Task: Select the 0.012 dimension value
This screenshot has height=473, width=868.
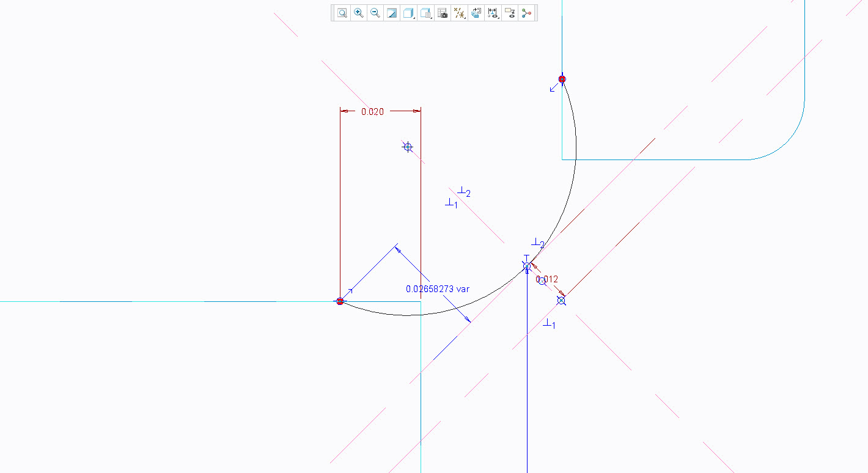Action: pyautogui.click(x=547, y=279)
